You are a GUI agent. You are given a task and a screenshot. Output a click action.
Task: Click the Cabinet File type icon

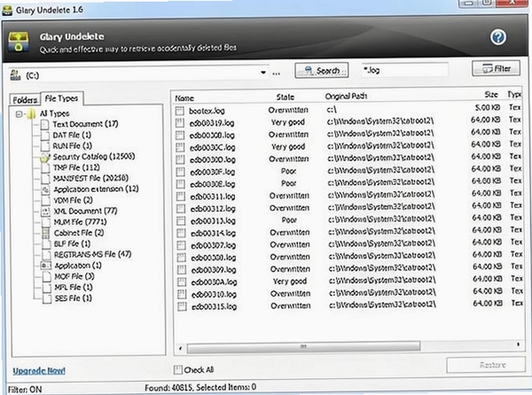tap(46, 233)
